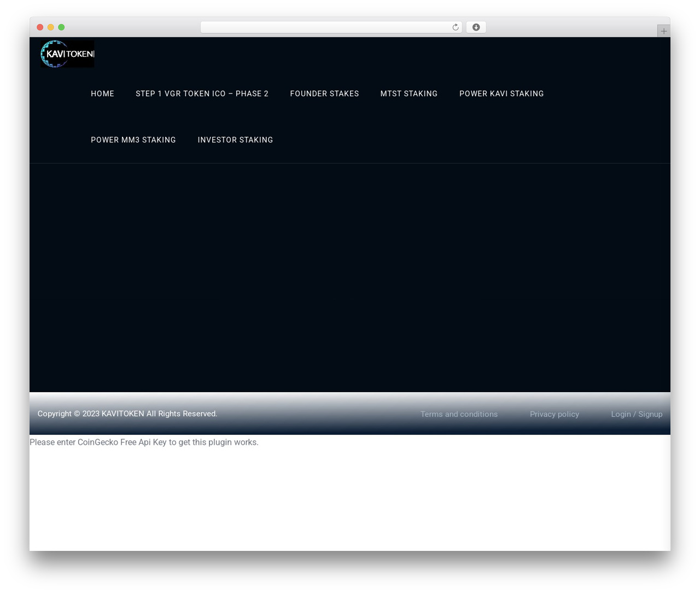Minimize the window using the yellow button
The width and height of the screenshot is (700, 593).
[51, 27]
